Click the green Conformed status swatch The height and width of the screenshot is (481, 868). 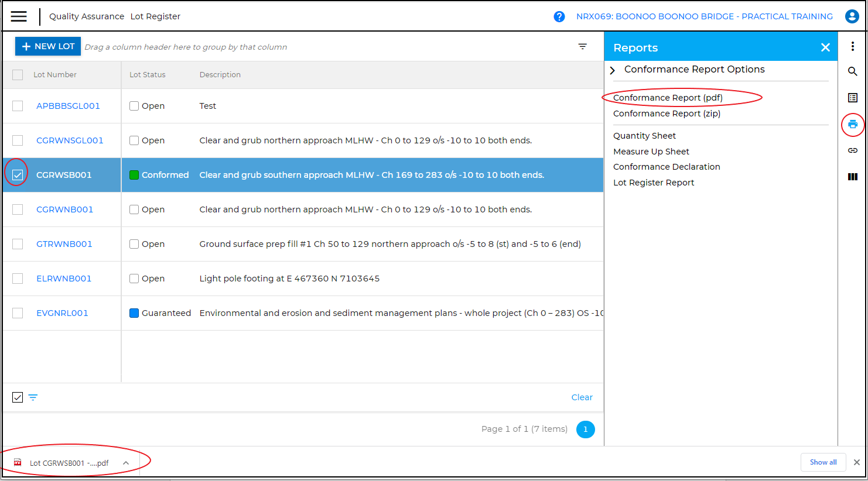pyautogui.click(x=134, y=175)
